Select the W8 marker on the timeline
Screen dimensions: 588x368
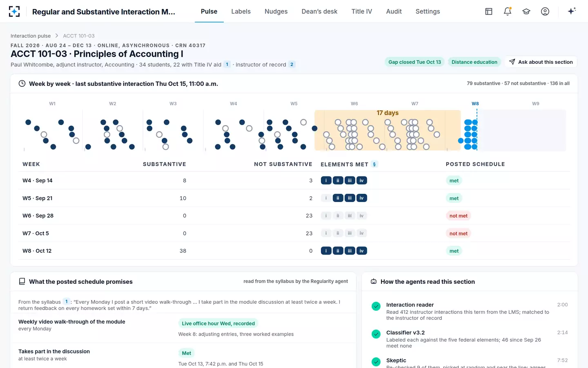tap(475, 104)
